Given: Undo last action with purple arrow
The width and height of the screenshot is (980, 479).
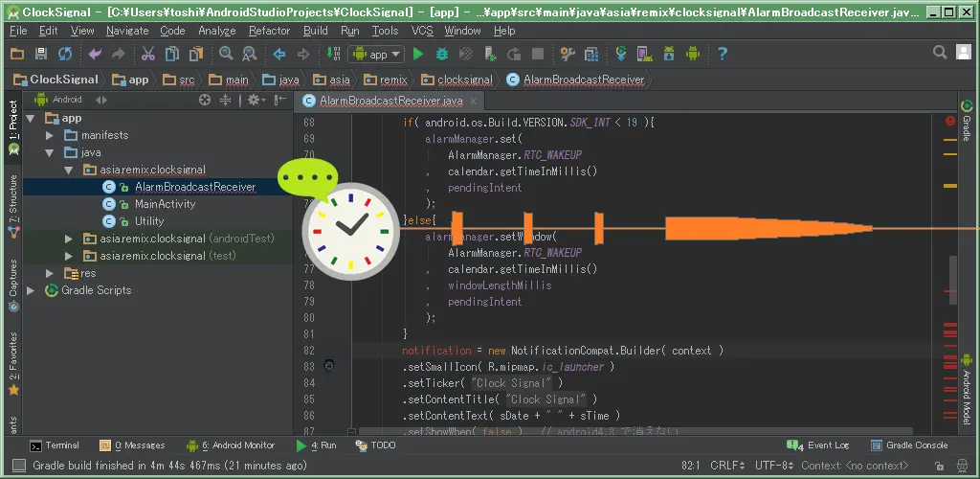Looking at the screenshot, I should [x=95, y=55].
